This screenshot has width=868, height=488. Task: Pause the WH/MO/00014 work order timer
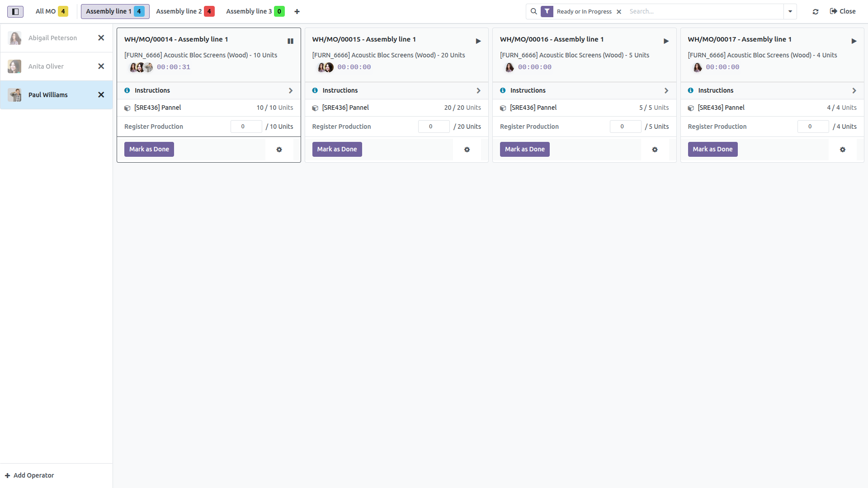click(290, 41)
